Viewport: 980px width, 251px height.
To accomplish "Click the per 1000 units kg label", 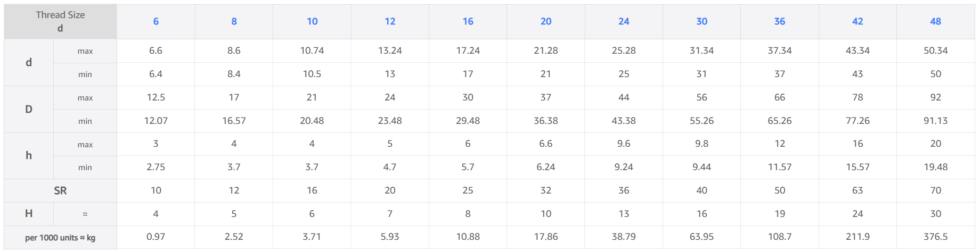I will point(60,238).
